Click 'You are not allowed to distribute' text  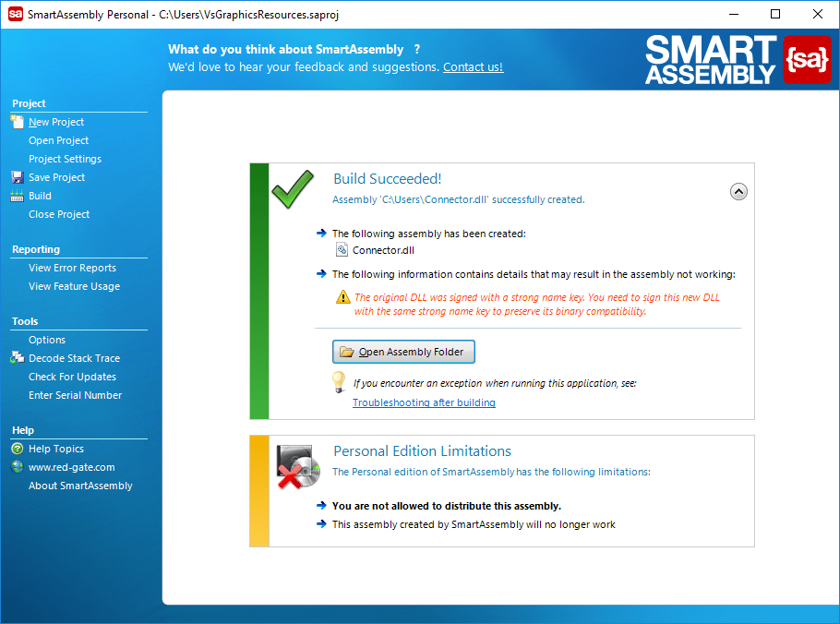447,506
